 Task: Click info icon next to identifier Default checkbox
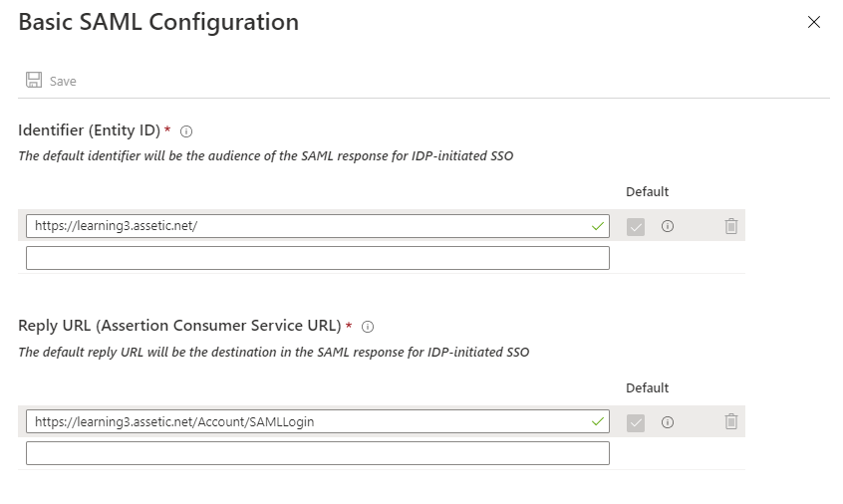(668, 226)
